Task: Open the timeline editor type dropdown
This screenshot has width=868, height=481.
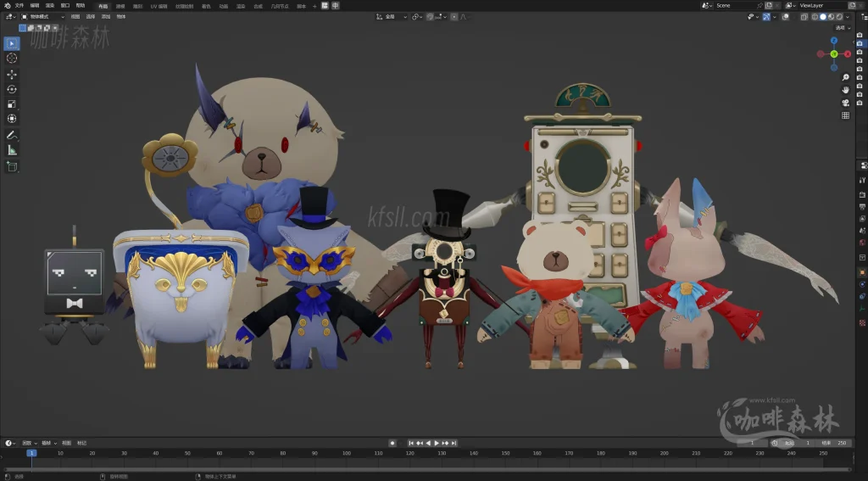Action: [10, 443]
